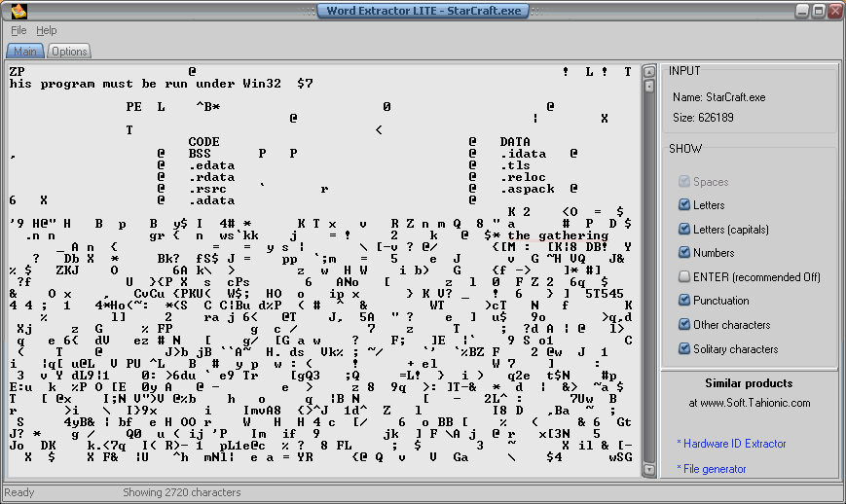846x504 pixels.
Task: Open the File menu
Action: [x=18, y=31]
